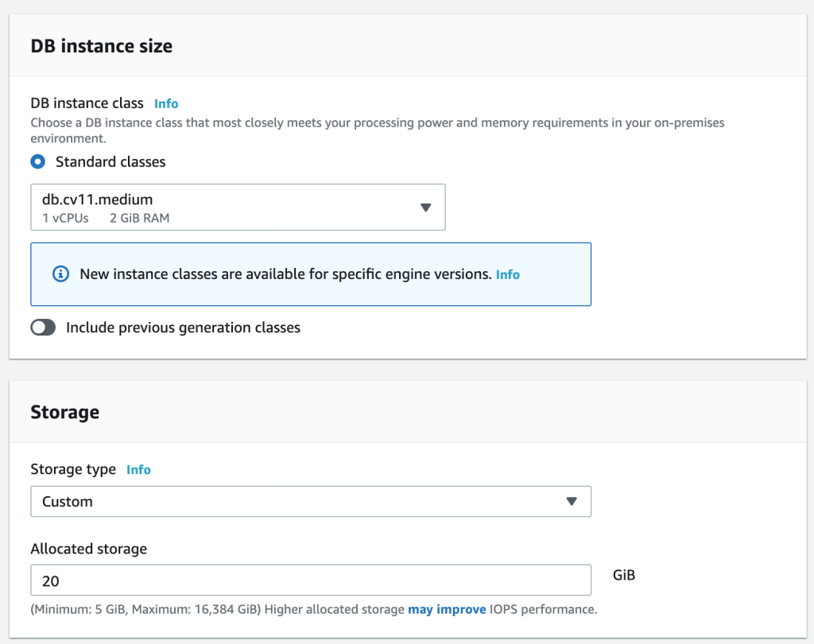Open the db.cv11.medium instance class dropdown
Image resolution: width=814 pixels, height=644 pixels.
pos(238,208)
